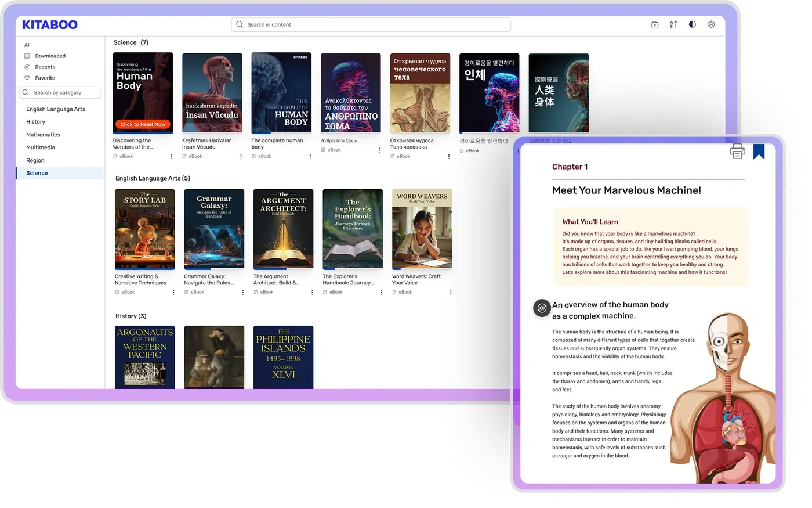The image size is (812, 508).
Task: Click the Recents clock icon in sidebar
Action: tap(27, 67)
